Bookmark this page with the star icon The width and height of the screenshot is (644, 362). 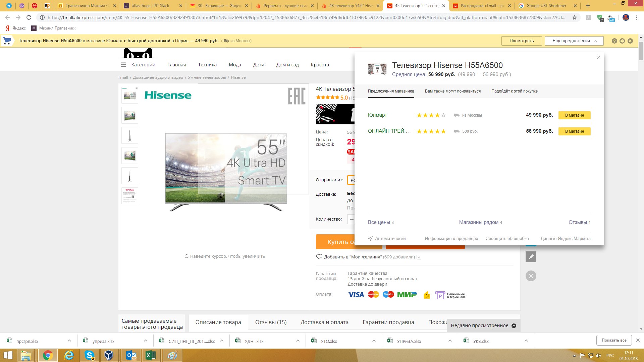pos(575,17)
